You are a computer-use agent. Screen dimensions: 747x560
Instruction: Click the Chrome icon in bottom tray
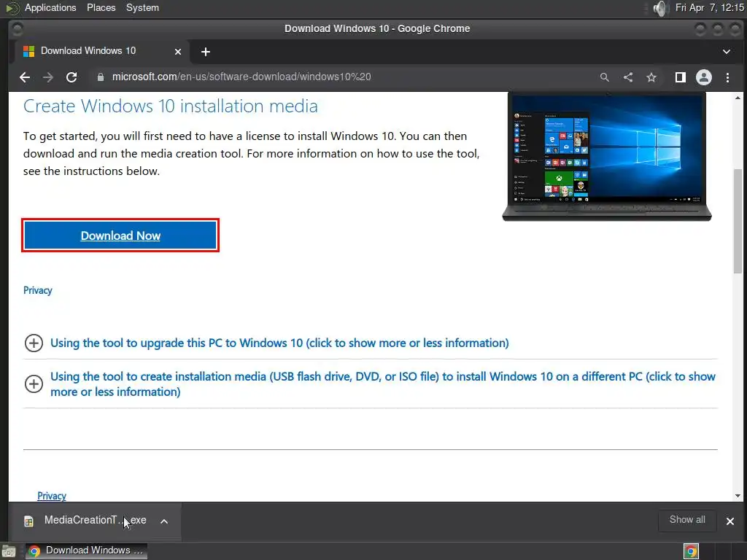click(x=691, y=551)
